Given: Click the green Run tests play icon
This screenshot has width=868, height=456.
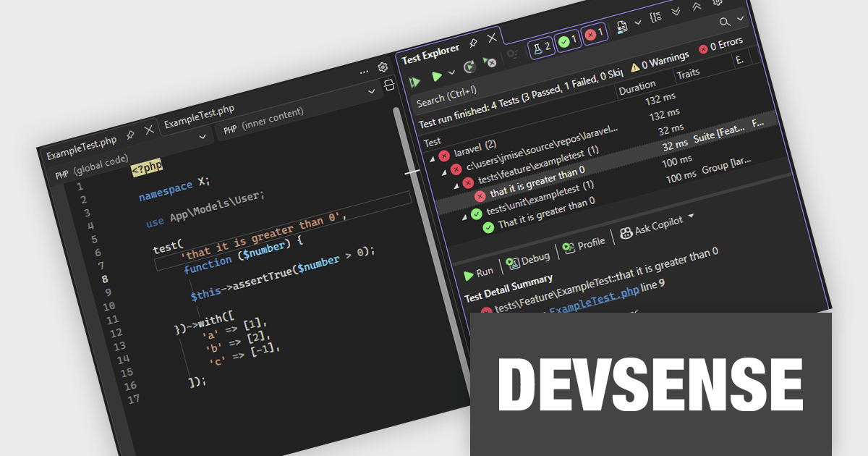Looking at the screenshot, I should tap(437, 76).
